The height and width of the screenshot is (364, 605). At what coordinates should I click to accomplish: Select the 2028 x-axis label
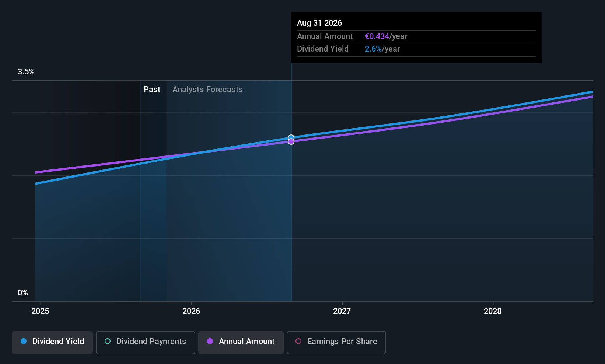coord(493,311)
